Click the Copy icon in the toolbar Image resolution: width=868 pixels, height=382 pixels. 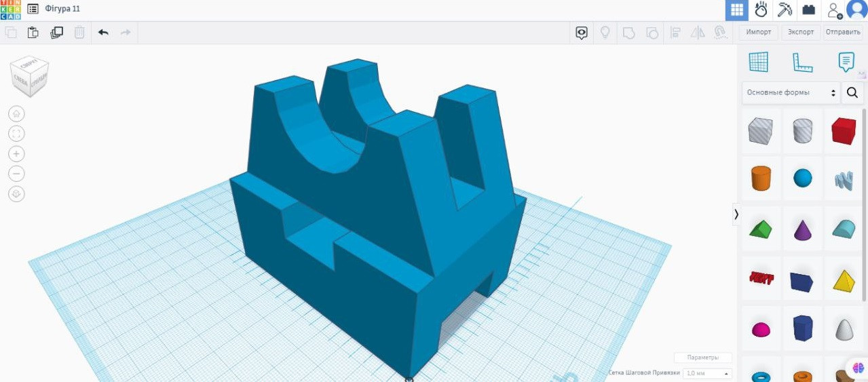11,32
